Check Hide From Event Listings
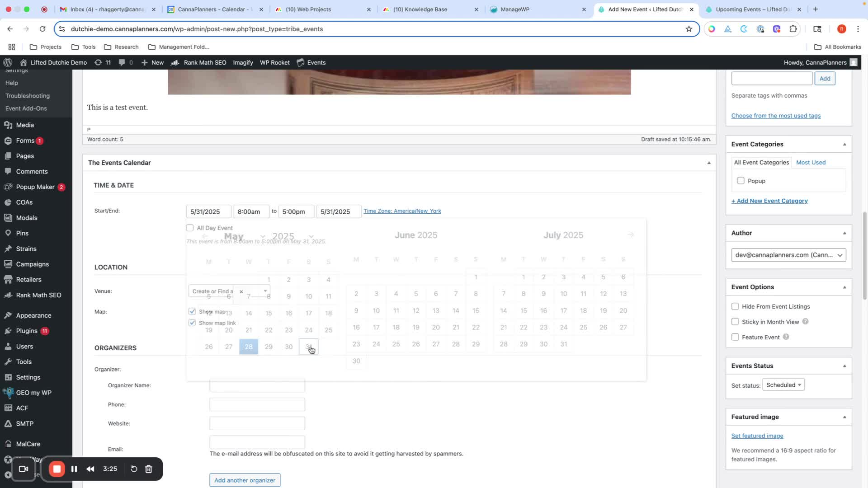This screenshot has width=868, height=488. 735,306
